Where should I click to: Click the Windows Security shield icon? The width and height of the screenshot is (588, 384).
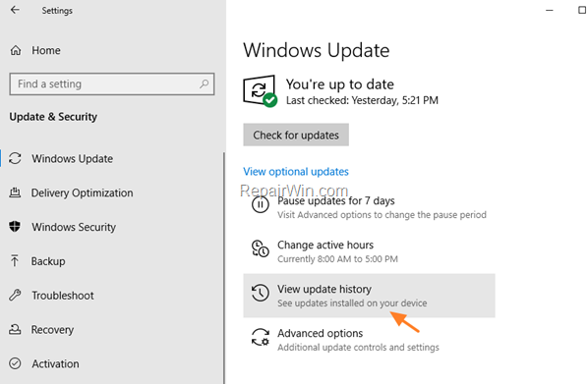click(x=15, y=227)
